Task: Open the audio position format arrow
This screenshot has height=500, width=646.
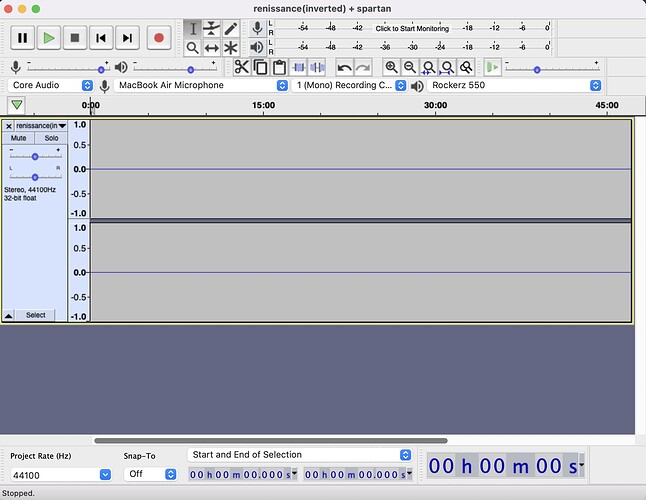Action: click(582, 465)
